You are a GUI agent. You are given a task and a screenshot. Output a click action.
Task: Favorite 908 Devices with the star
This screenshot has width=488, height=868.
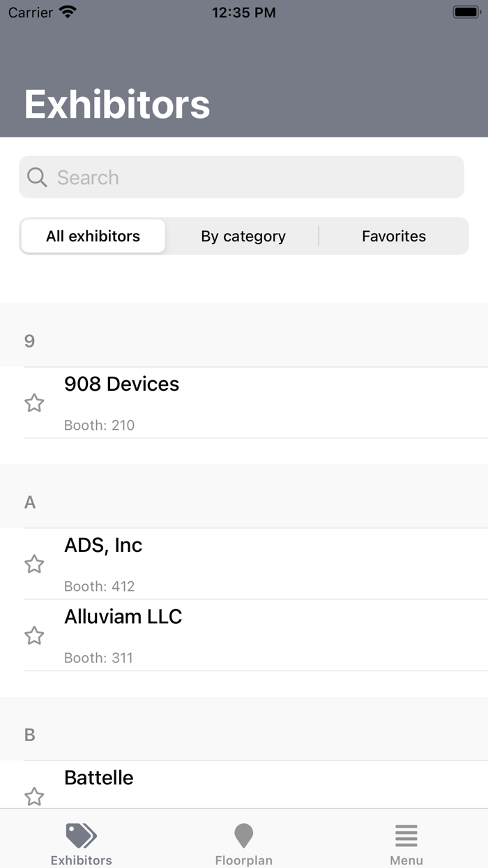pyautogui.click(x=34, y=403)
